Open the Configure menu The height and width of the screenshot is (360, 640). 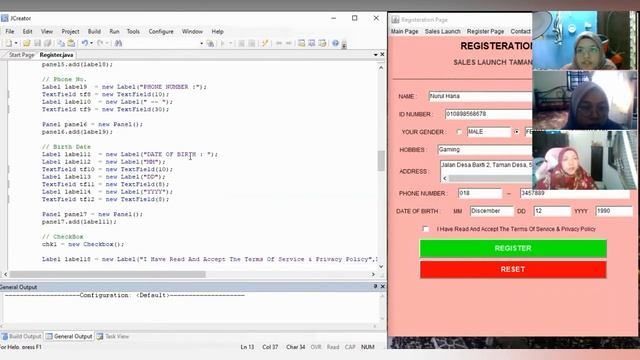coord(161,31)
